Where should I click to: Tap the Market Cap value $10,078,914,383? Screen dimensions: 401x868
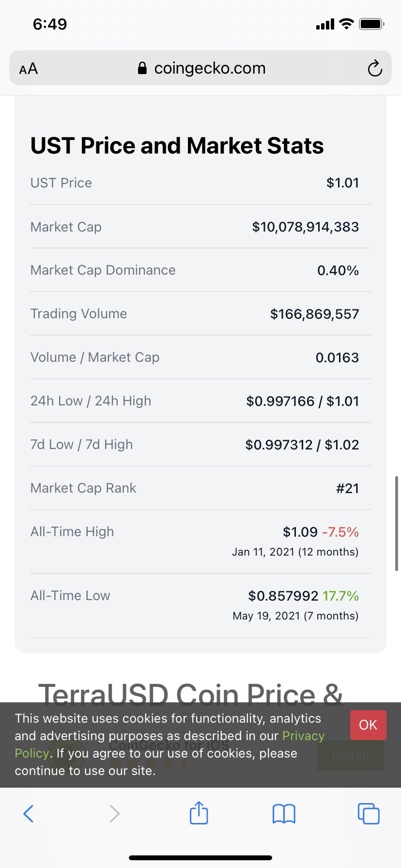tap(305, 227)
